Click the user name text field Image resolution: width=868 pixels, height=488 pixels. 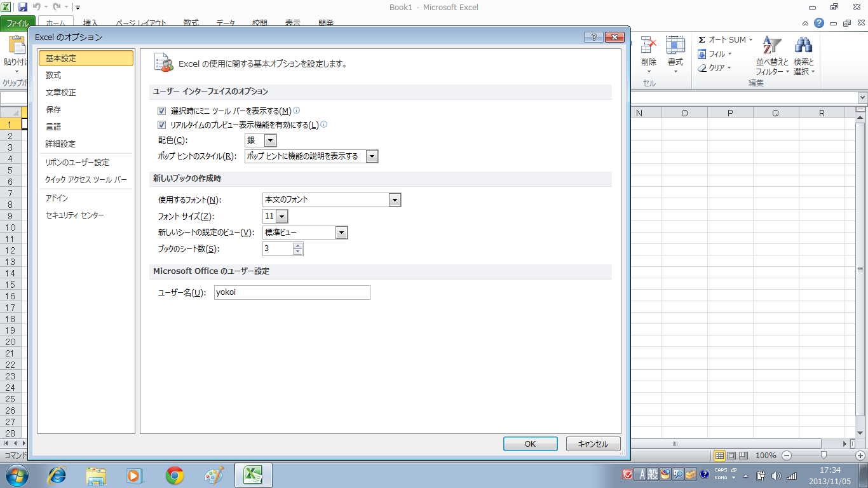tap(292, 293)
